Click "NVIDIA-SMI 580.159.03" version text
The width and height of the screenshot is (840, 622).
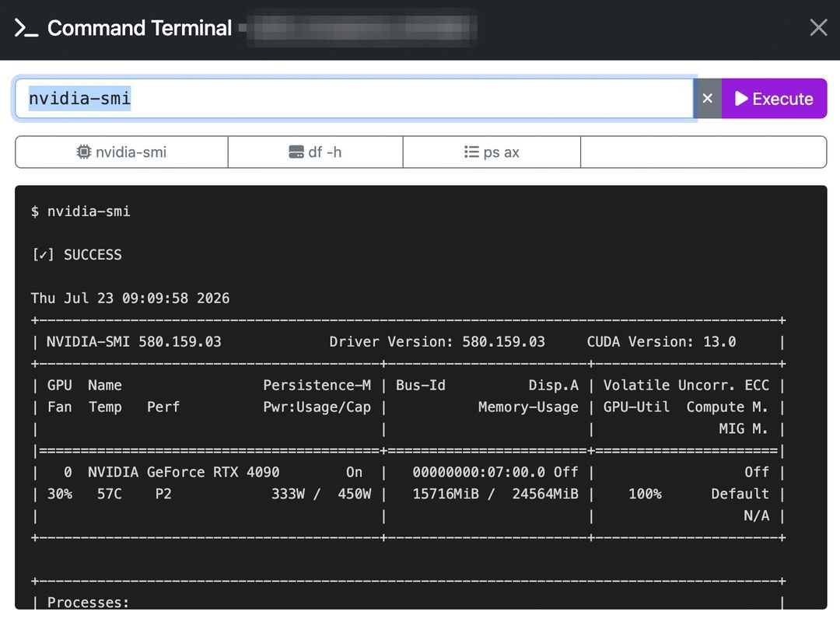pos(134,342)
